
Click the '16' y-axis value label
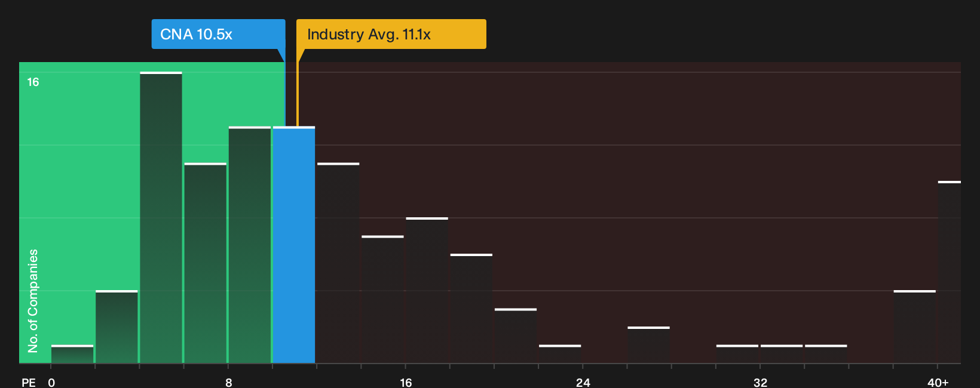33,82
